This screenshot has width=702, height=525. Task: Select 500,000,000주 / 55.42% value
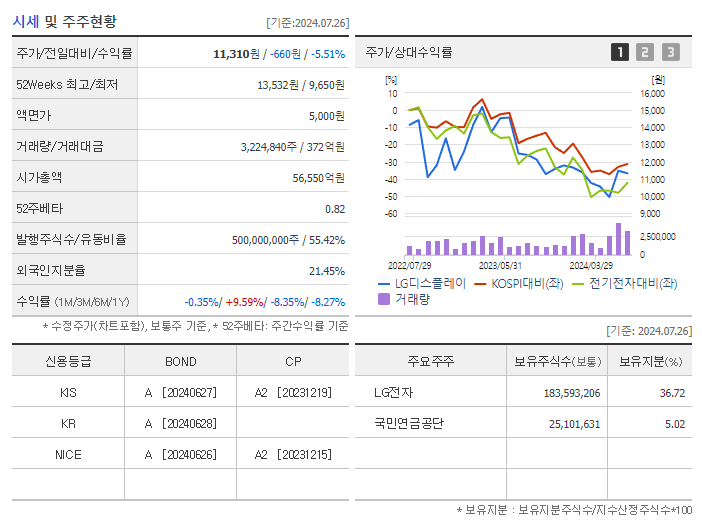[288, 240]
